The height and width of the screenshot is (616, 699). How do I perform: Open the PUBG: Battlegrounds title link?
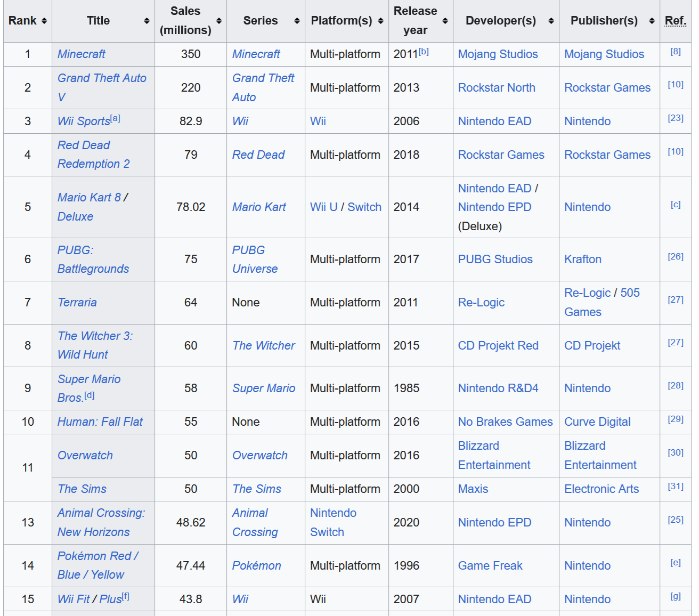pyautogui.click(x=93, y=260)
